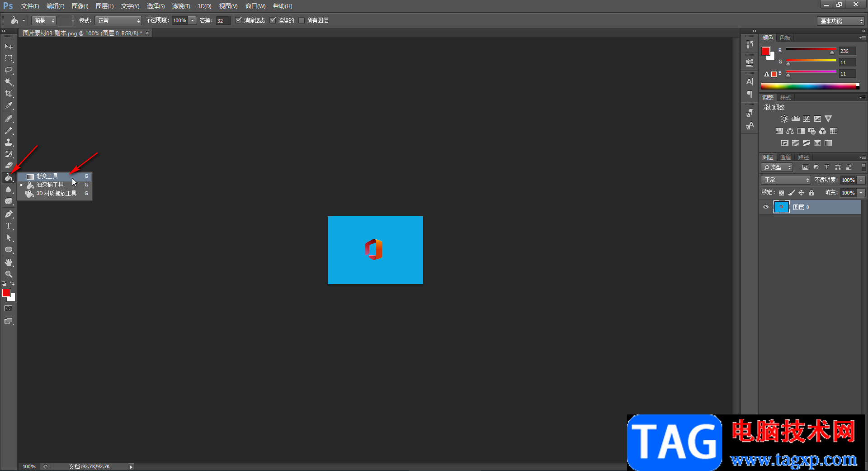Select the Zoom tool
The width and height of the screenshot is (868, 471).
tap(9, 274)
